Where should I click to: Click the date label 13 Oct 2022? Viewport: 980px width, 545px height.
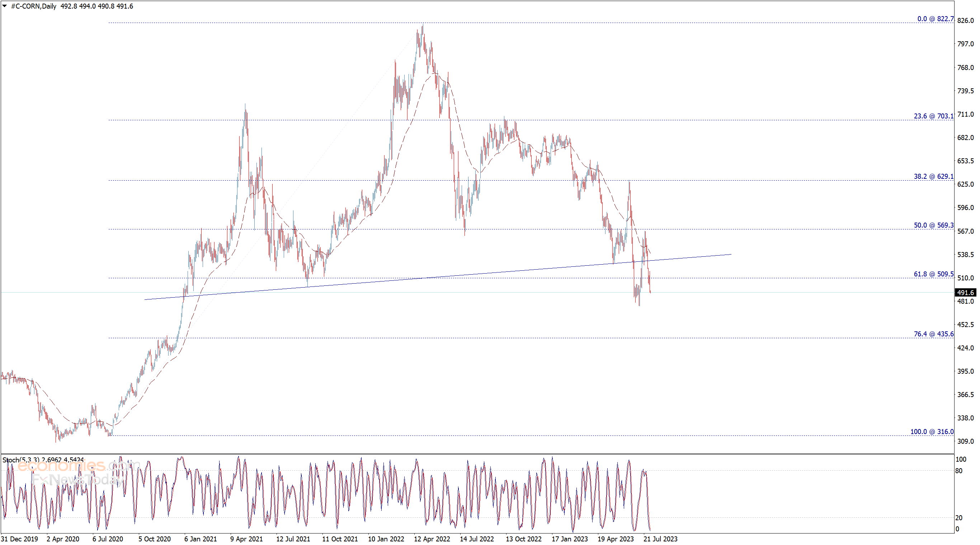point(523,539)
